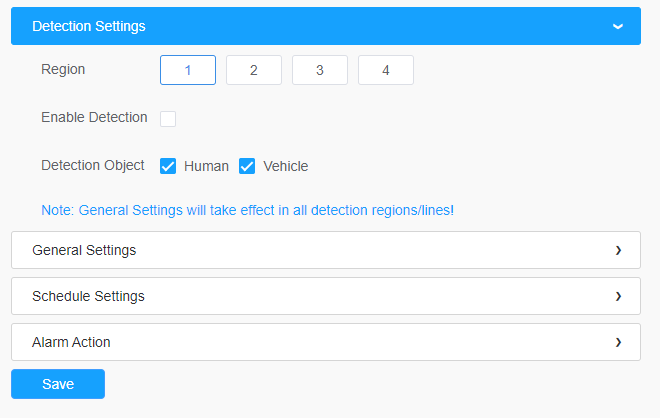Enable the Enable Detection checkbox
This screenshot has height=418, width=660.
tap(168, 119)
